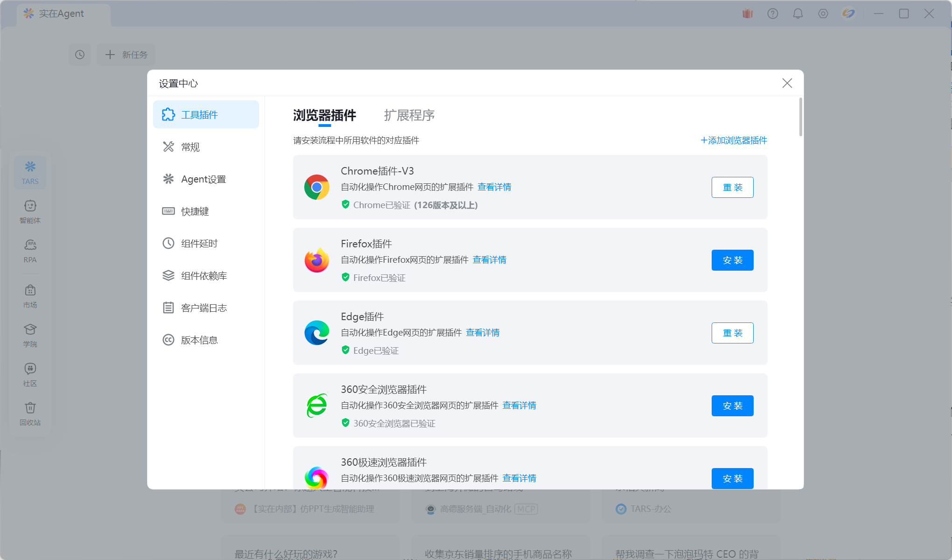Screen dimensions: 952x560
Task: Reinstall the Edge plugin
Action: coord(732,333)
